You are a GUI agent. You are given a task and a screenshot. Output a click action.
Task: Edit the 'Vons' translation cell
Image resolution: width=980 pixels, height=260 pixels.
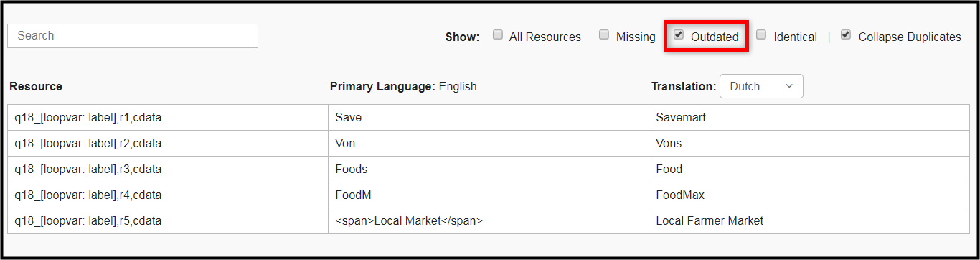[x=809, y=143]
